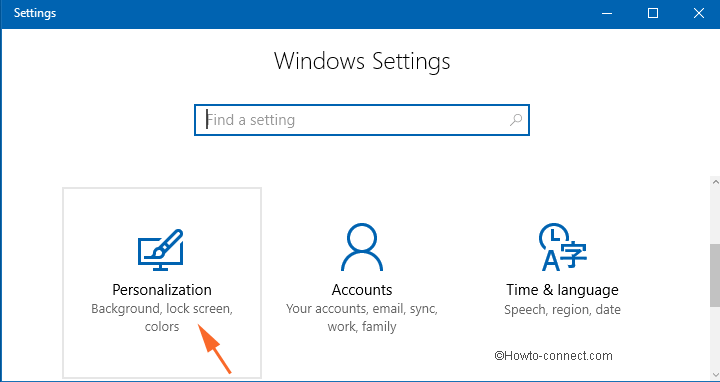
Task: Select the Personalization label
Action: [162, 290]
